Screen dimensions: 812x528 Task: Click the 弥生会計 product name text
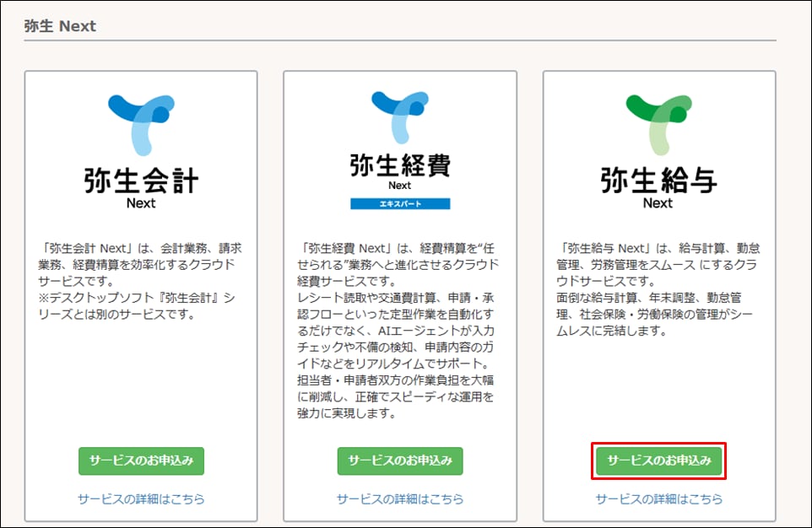pyautogui.click(x=141, y=180)
